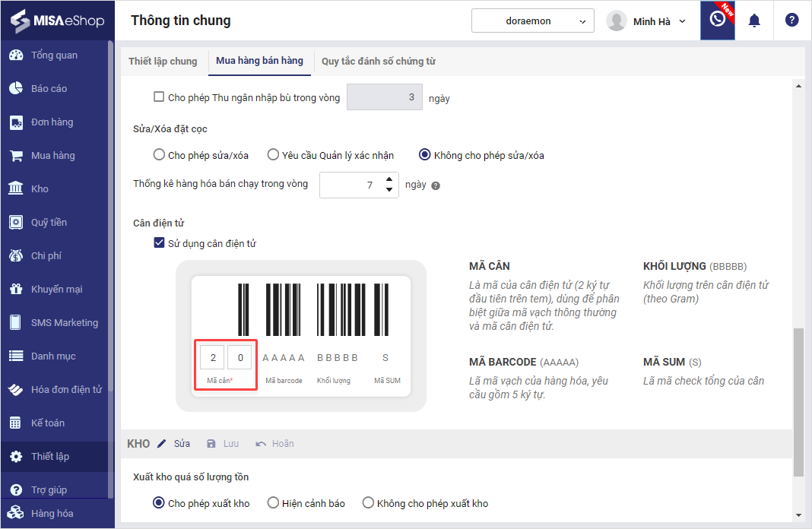Open the phone support icon with New badge
This screenshot has width=812, height=529.
point(717,21)
